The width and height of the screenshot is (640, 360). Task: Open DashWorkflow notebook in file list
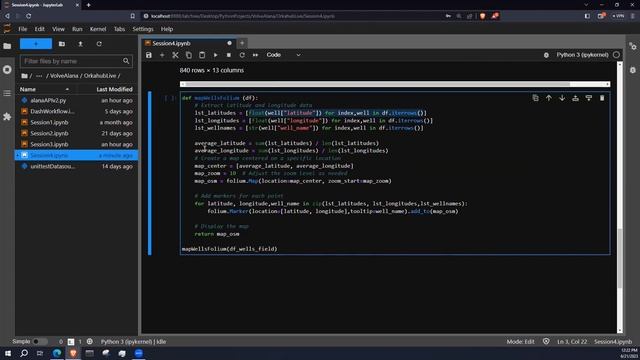[x=77, y=111]
